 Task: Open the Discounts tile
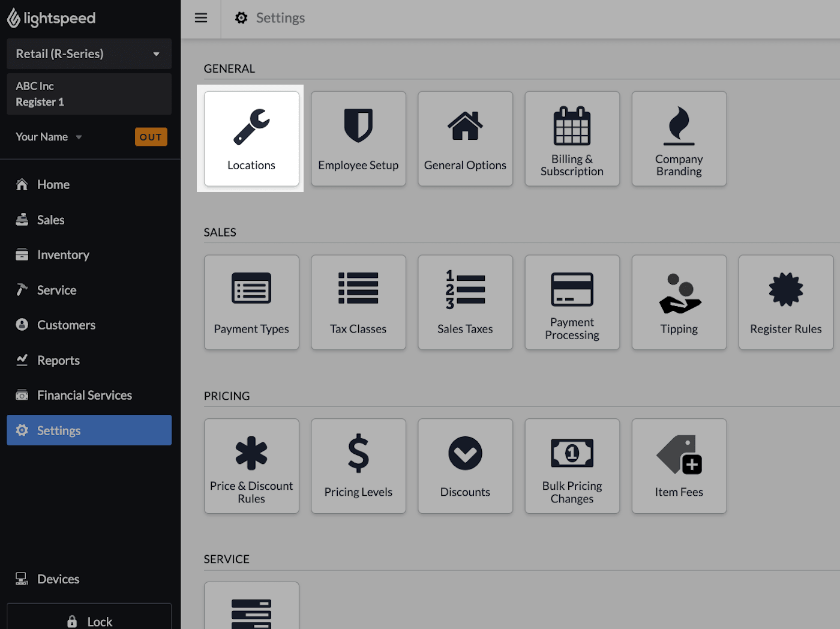(x=465, y=466)
